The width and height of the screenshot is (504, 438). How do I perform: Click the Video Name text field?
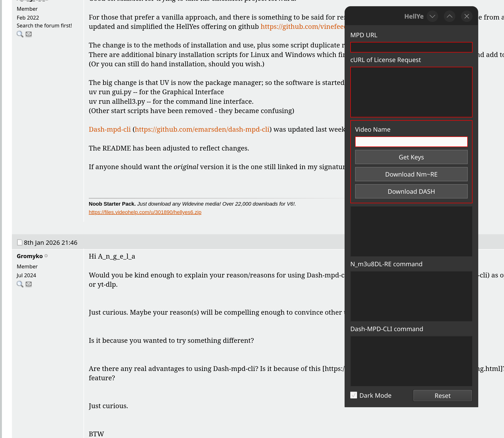tap(411, 142)
